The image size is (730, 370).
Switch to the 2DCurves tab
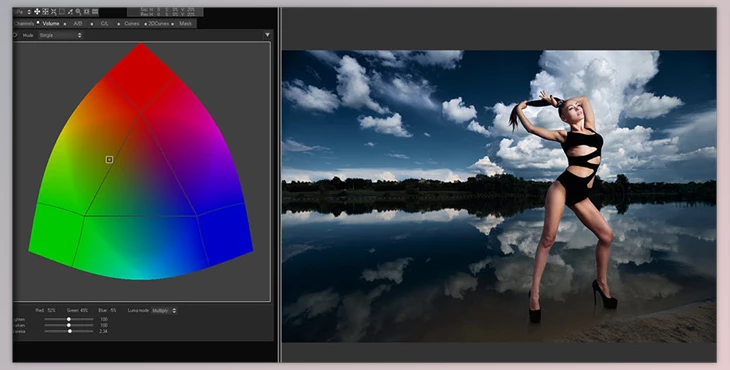pyautogui.click(x=159, y=23)
